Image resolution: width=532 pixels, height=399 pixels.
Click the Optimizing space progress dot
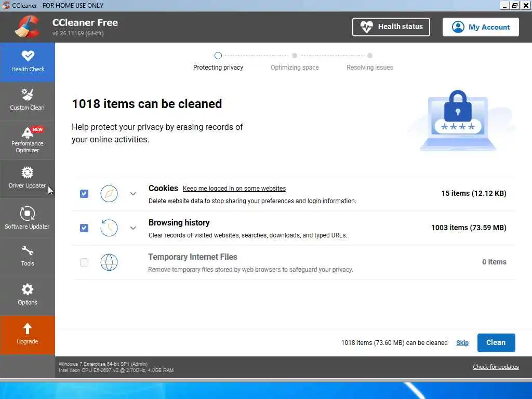295,56
